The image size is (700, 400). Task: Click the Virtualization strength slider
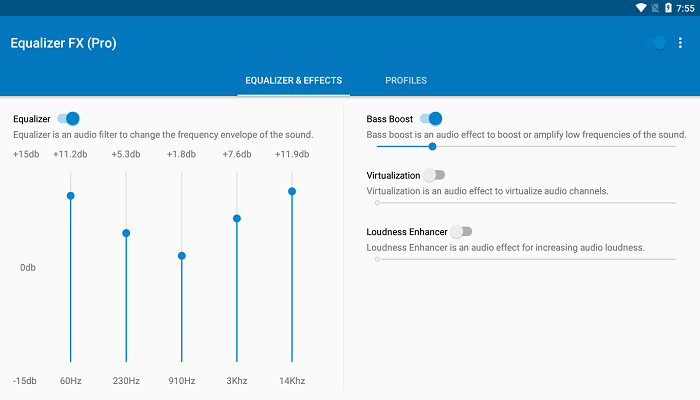526,203
